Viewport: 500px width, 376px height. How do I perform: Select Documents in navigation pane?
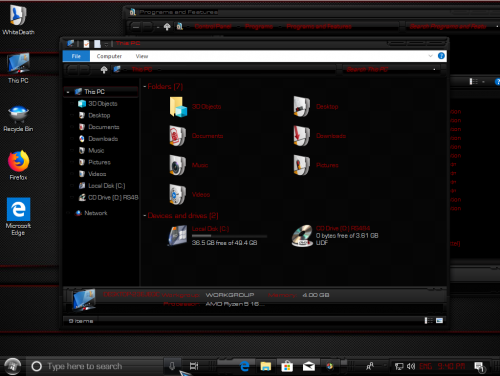click(103, 127)
